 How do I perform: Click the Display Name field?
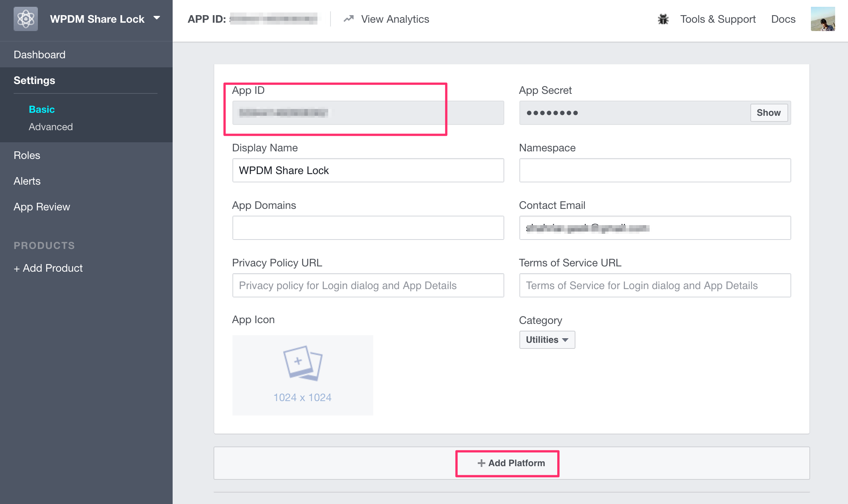point(368,170)
